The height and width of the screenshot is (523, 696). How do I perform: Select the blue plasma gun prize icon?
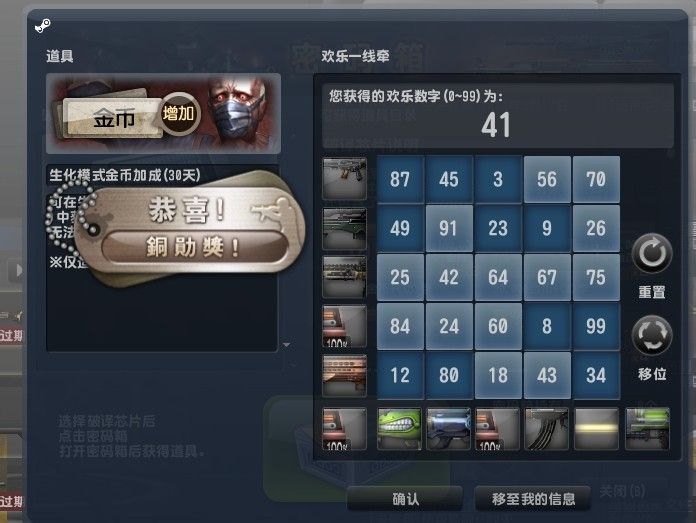tap(448, 429)
